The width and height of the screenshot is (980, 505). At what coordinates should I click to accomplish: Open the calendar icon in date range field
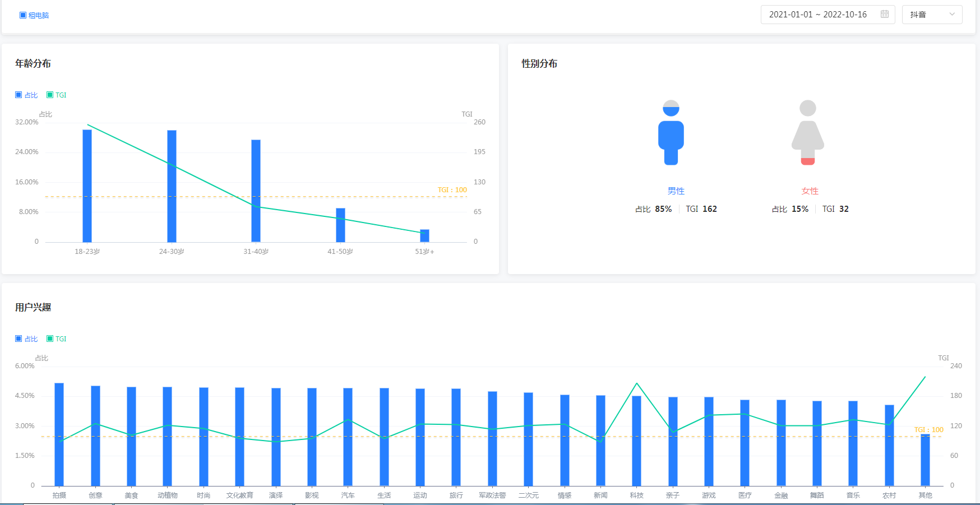click(884, 15)
